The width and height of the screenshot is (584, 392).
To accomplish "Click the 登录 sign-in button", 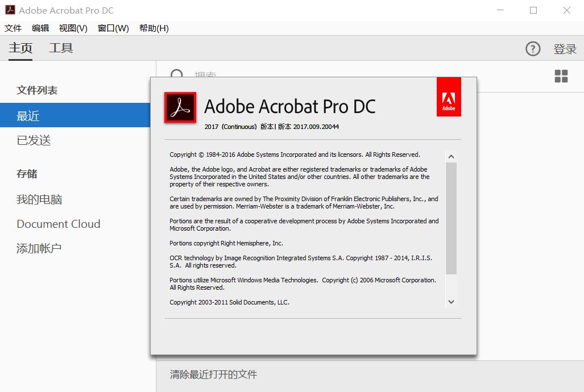I will (x=565, y=49).
